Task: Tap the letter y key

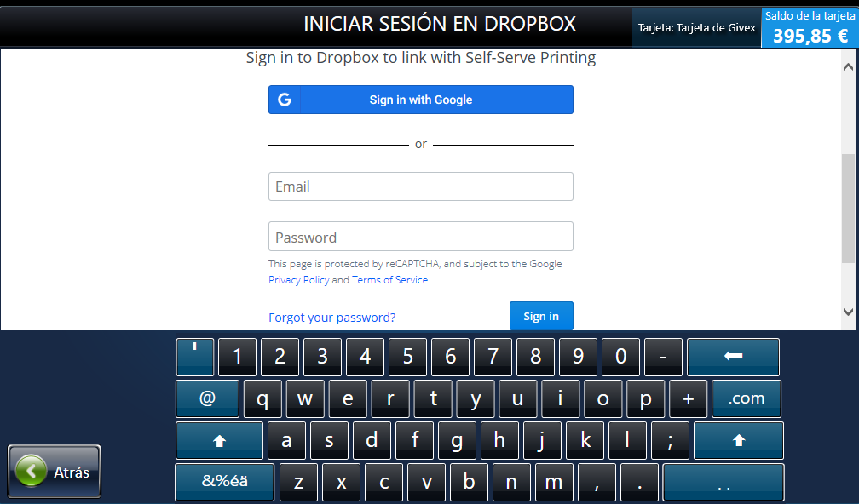Action: point(476,399)
